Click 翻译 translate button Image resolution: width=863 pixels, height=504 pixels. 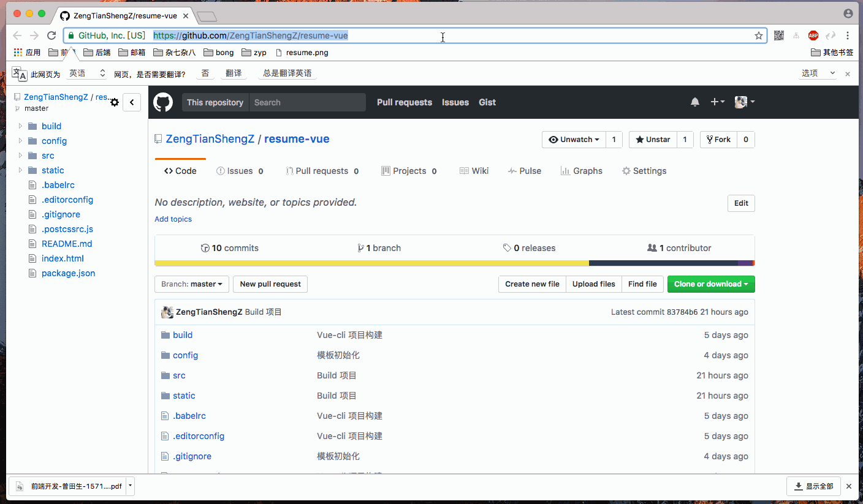coord(234,73)
